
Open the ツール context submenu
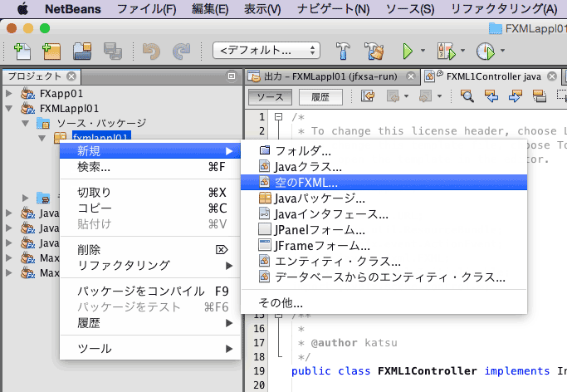[150, 349]
